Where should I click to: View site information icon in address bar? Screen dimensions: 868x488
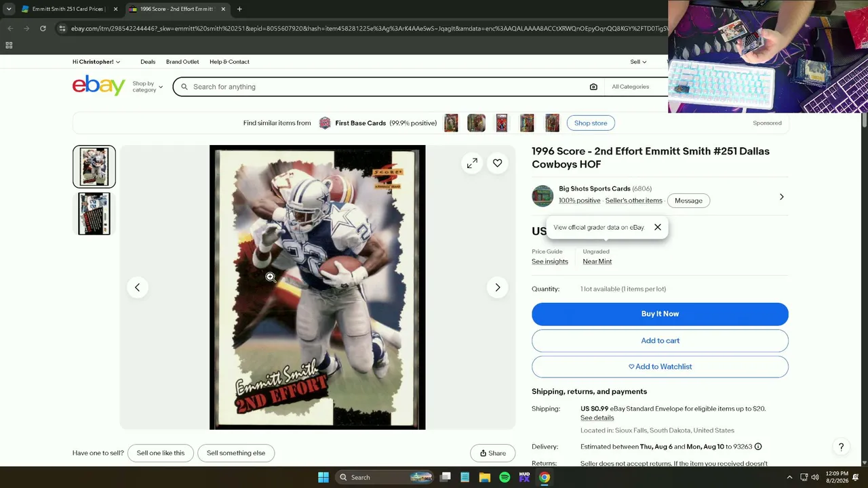62,28
